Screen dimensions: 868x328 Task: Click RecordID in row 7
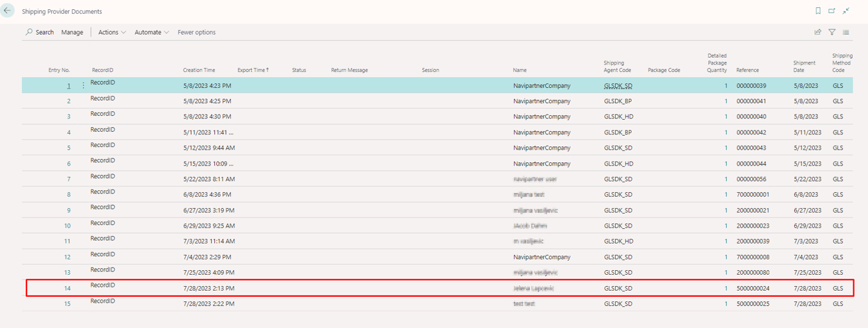coord(103,176)
